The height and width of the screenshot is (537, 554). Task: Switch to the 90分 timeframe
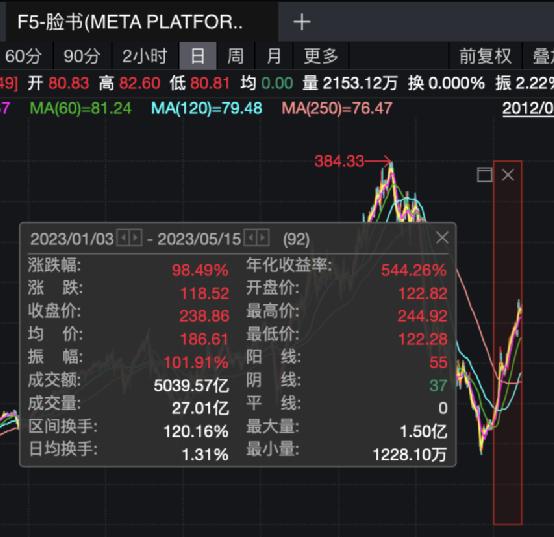click(x=82, y=56)
